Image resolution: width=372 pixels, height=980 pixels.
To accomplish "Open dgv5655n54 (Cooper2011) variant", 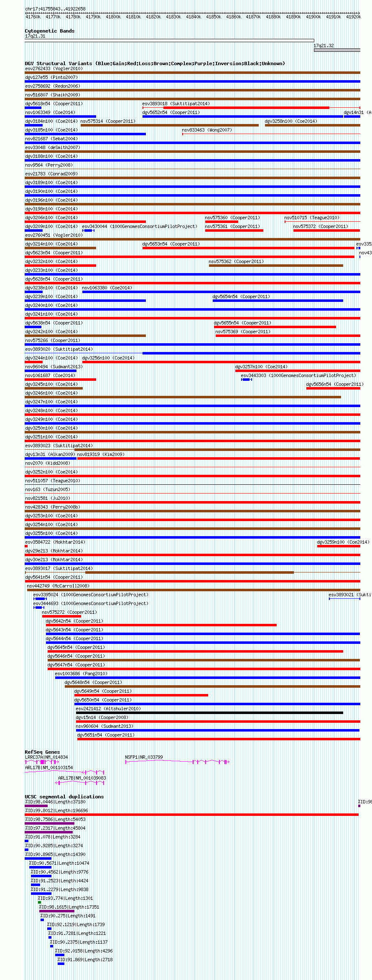I will point(242,323).
